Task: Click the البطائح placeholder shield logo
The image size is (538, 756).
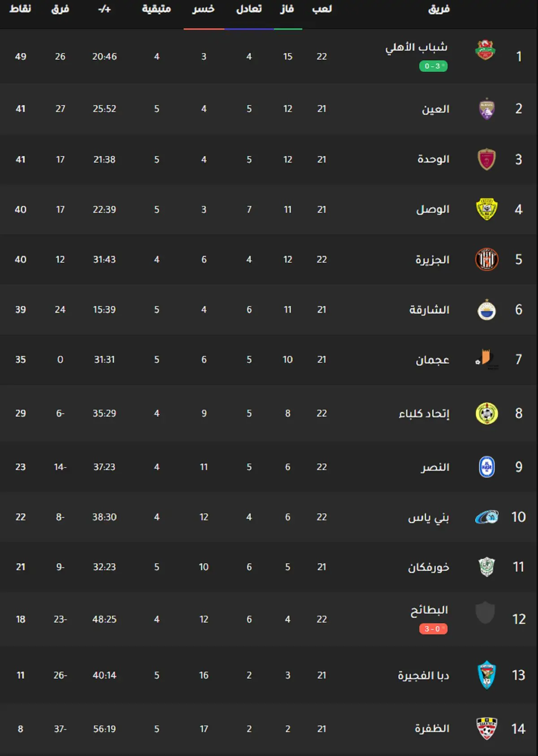Action: (x=485, y=613)
